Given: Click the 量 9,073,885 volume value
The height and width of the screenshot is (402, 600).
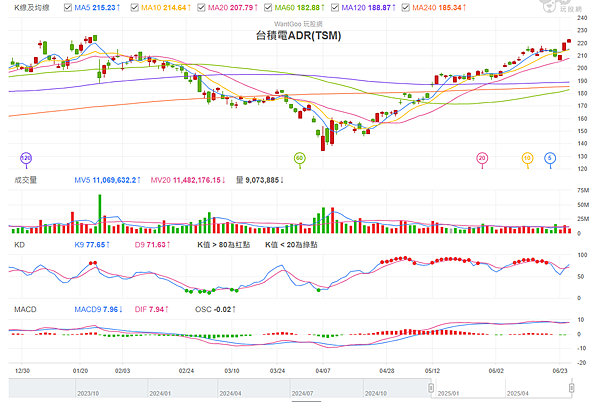Looking at the screenshot, I should coord(259,180).
